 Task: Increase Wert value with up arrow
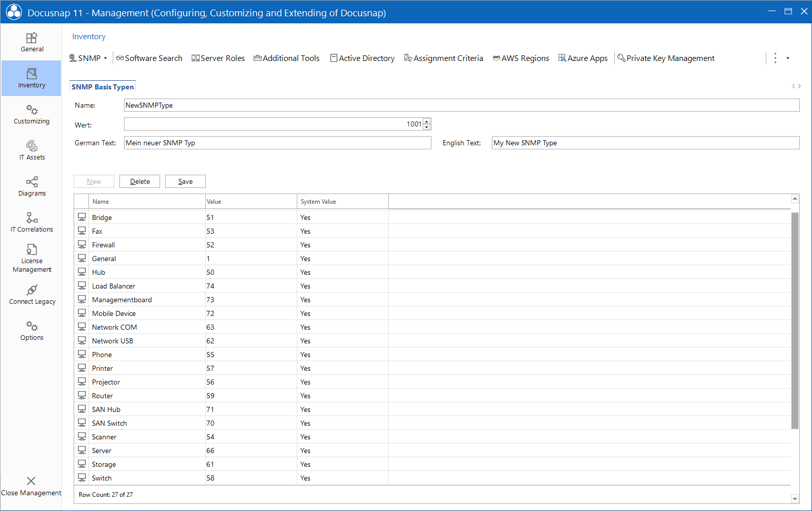pos(427,121)
